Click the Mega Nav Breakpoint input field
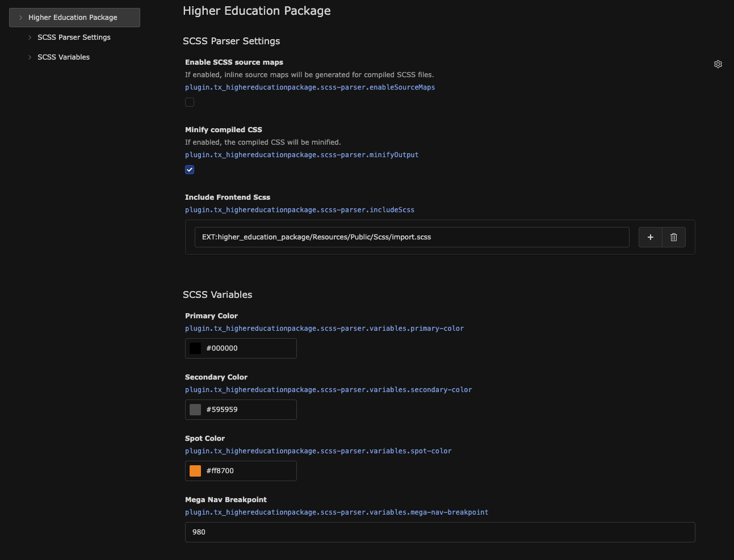This screenshot has height=560, width=734. click(x=439, y=532)
